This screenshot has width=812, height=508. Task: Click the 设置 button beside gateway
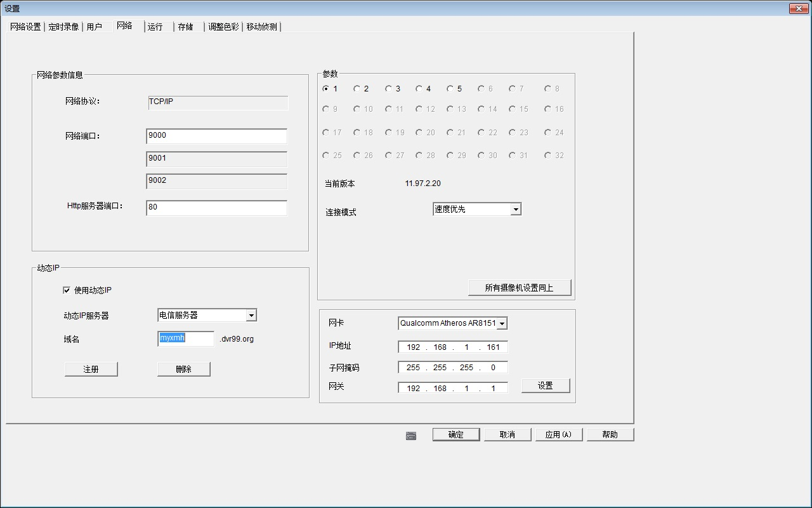[x=545, y=385]
